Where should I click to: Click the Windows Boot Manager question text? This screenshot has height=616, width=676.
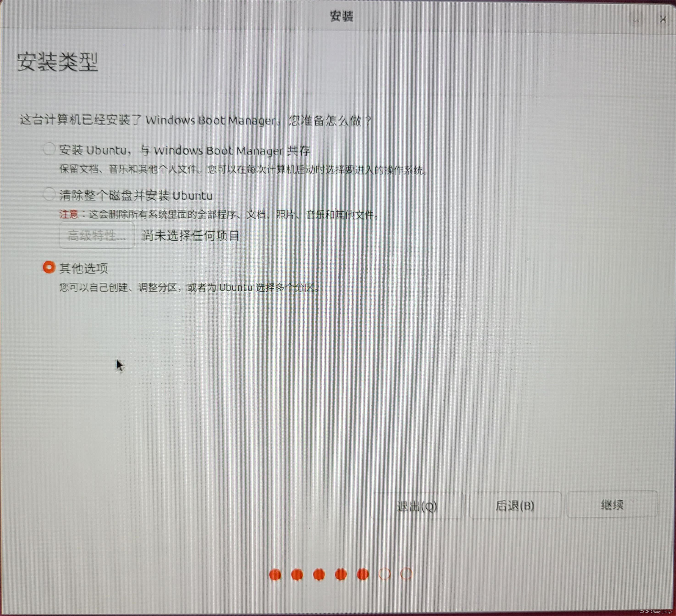196,120
